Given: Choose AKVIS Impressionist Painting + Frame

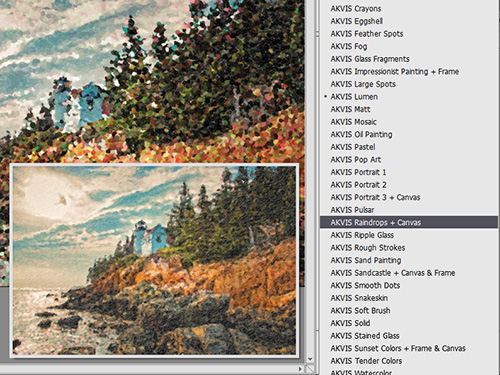Looking at the screenshot, I should (x=395, y=71).
